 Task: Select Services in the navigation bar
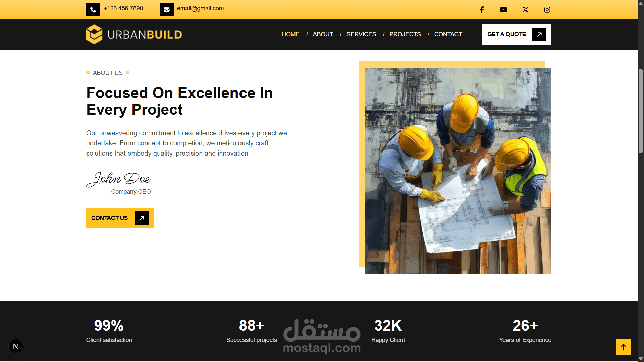(361, 34)
